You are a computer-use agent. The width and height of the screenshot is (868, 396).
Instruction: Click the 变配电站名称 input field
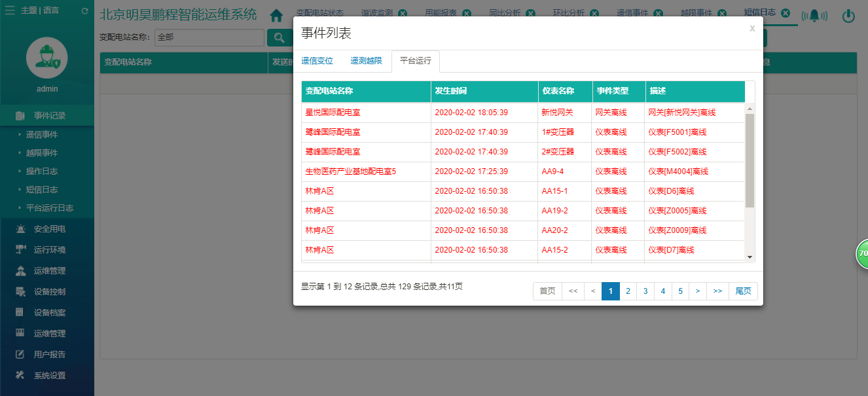click(209, 37)
